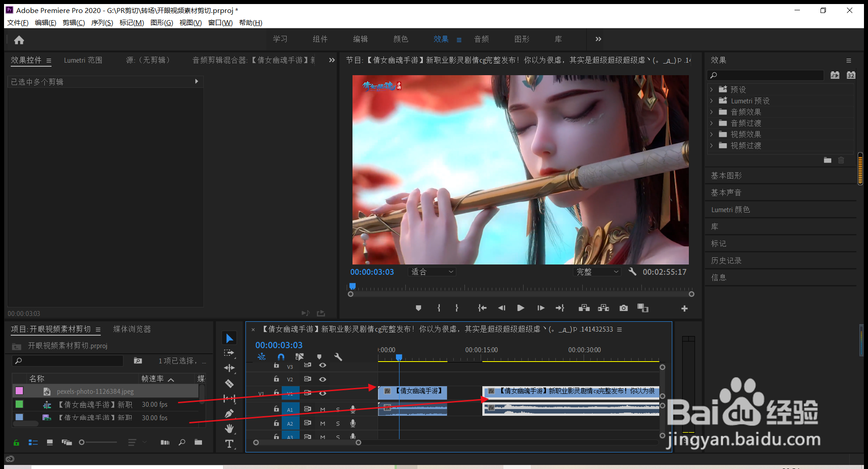Click the Home icon
The width and height of the screenshot is (868, 469).
tap(19, 40)
